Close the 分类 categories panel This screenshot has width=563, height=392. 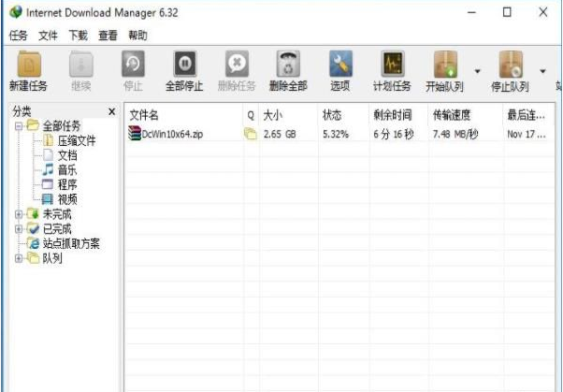(x=111, y=111)
